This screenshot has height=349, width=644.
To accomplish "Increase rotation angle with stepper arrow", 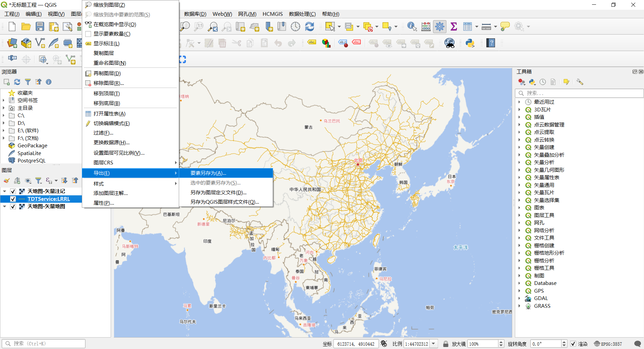I will tap(564, 342).
